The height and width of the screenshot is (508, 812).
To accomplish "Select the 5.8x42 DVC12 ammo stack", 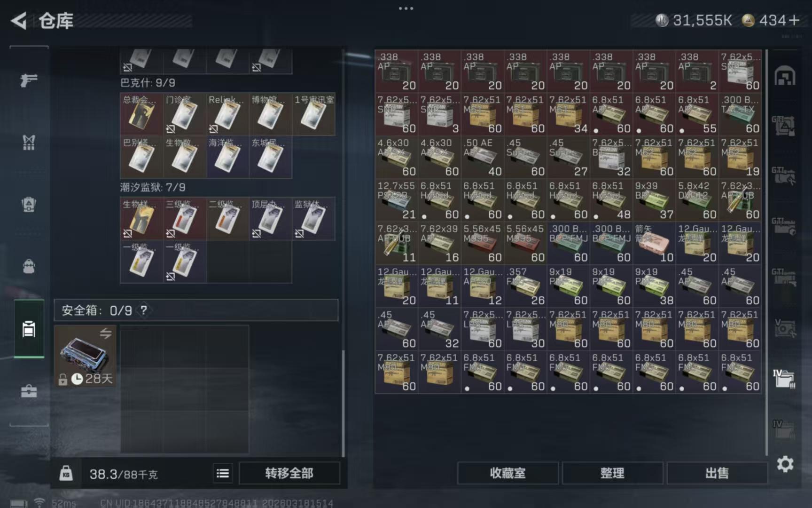I will coord(697,200).
